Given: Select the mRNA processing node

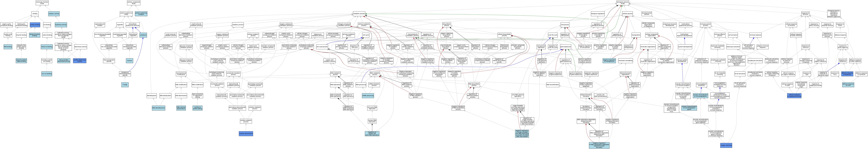Looking at the screenshot, I should tap(368, 95).
